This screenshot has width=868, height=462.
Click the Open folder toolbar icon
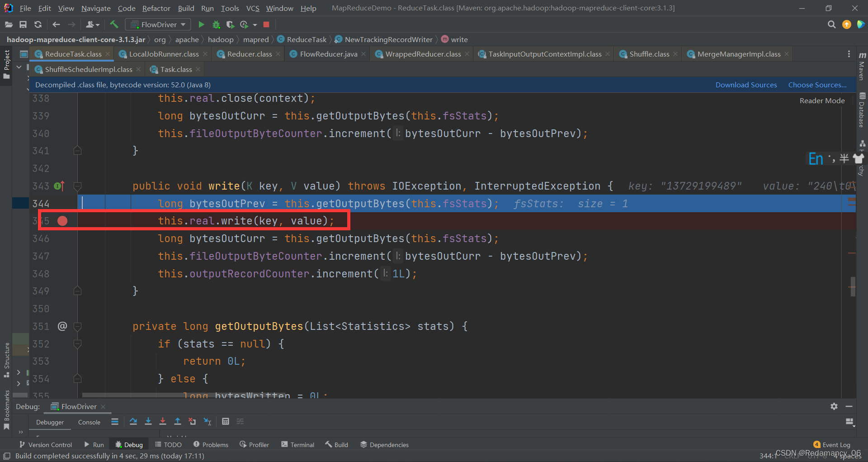pos(9,24)
